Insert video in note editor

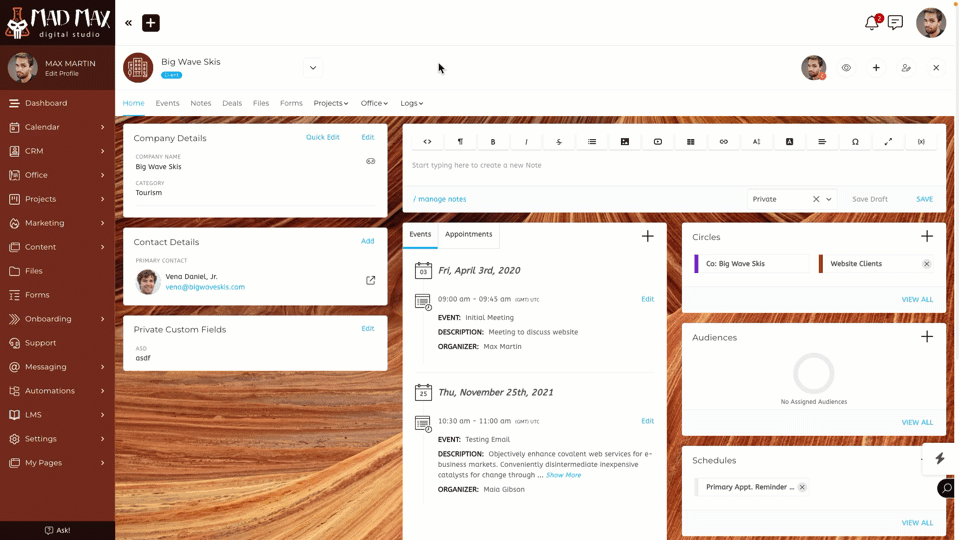pos(658,141)
